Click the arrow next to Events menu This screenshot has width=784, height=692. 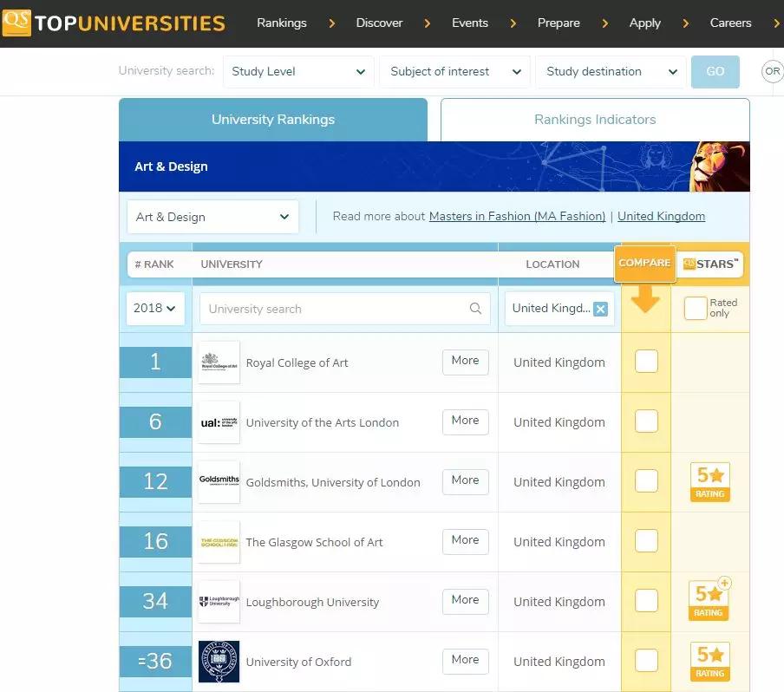click(x=513, y=23)
